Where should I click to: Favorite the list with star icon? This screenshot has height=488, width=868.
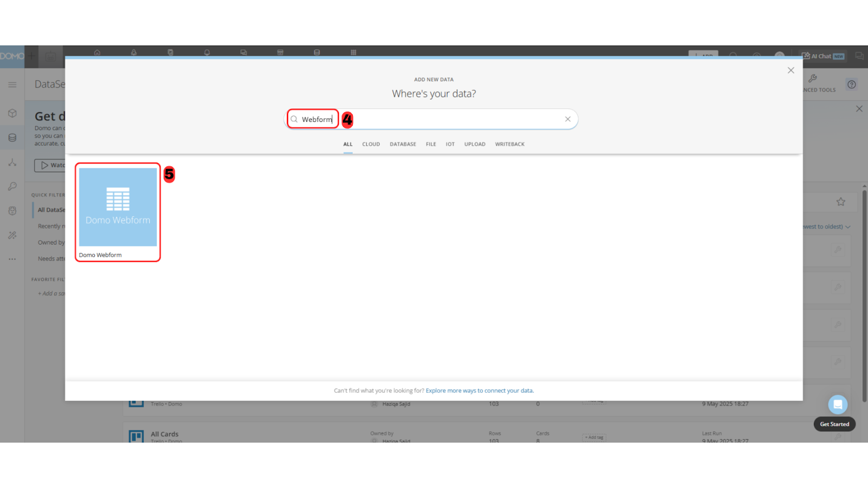click(840, 202)
